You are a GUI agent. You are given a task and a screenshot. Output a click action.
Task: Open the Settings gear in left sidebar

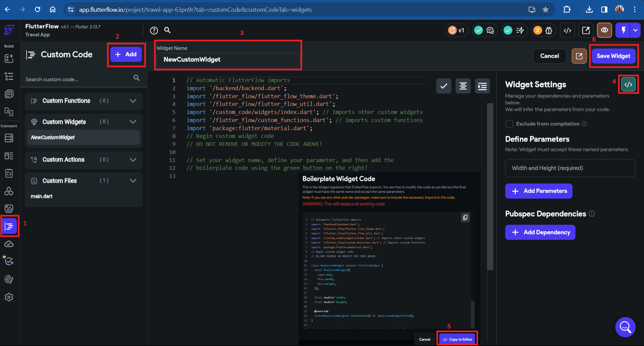click(9, 297)
